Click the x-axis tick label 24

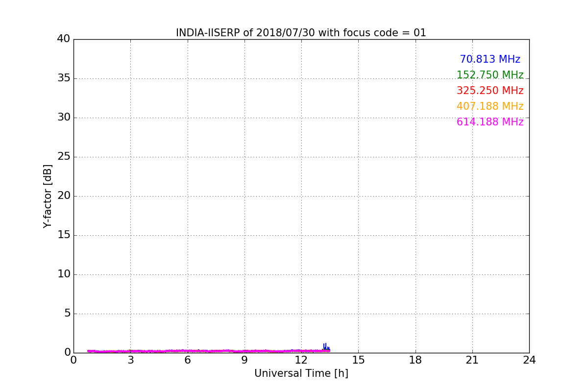(x=529, y=360)
